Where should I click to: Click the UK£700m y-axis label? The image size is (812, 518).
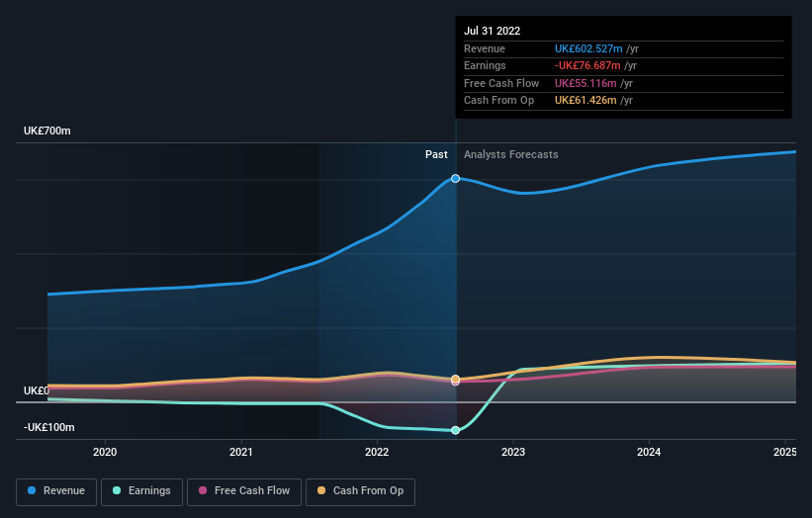pyautogui.click(x=47, y=130)
